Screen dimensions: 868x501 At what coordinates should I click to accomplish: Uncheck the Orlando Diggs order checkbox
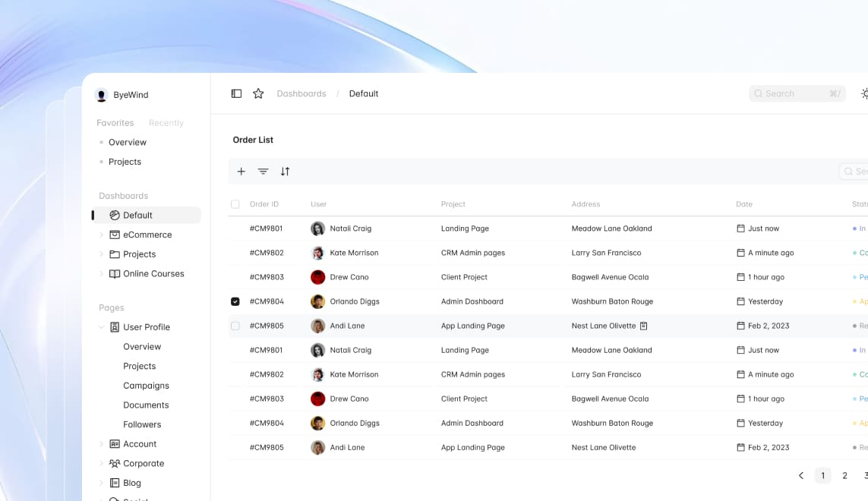coord(235,301)
